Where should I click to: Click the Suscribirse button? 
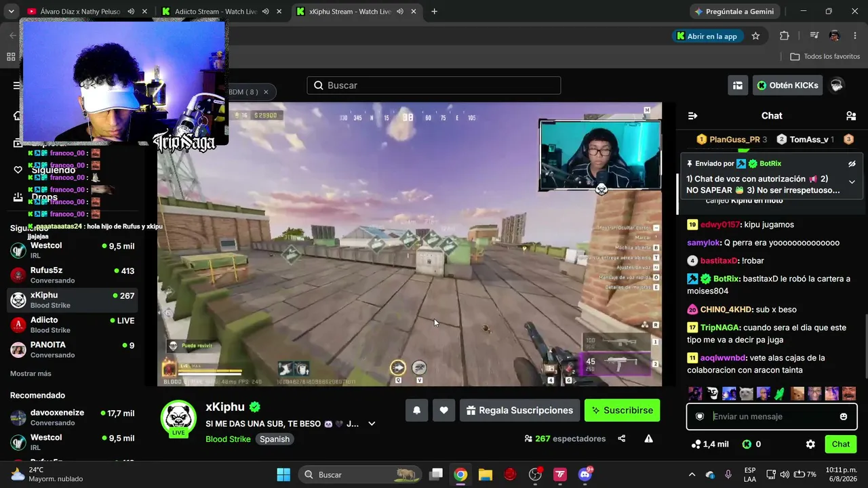pos(622,410)
